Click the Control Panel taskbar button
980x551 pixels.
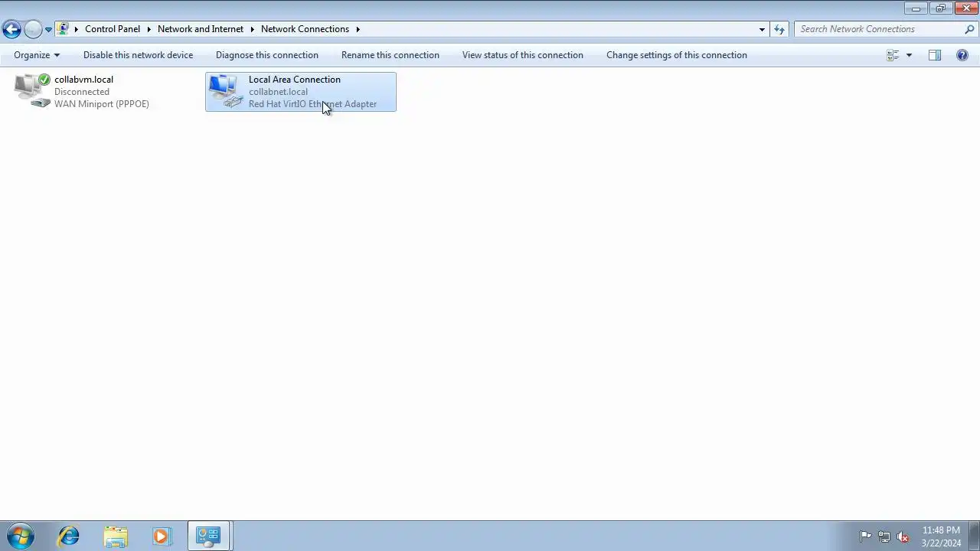pos(208,536)
